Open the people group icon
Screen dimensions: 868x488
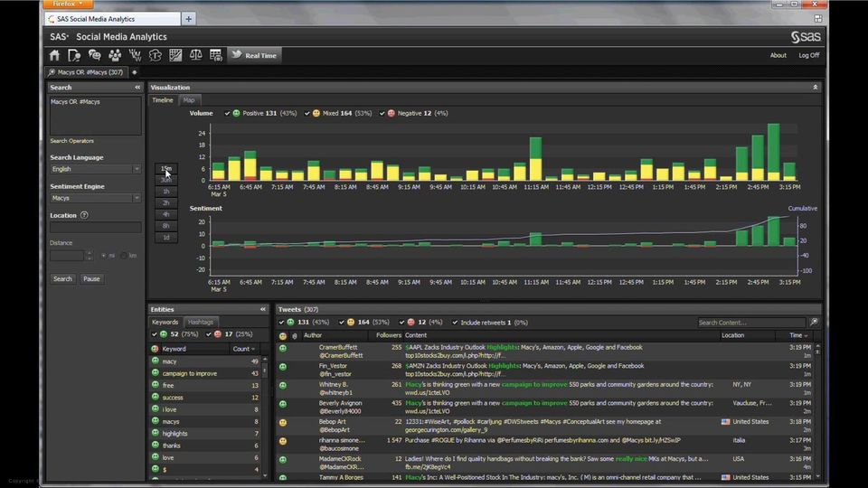pos(115,55)
